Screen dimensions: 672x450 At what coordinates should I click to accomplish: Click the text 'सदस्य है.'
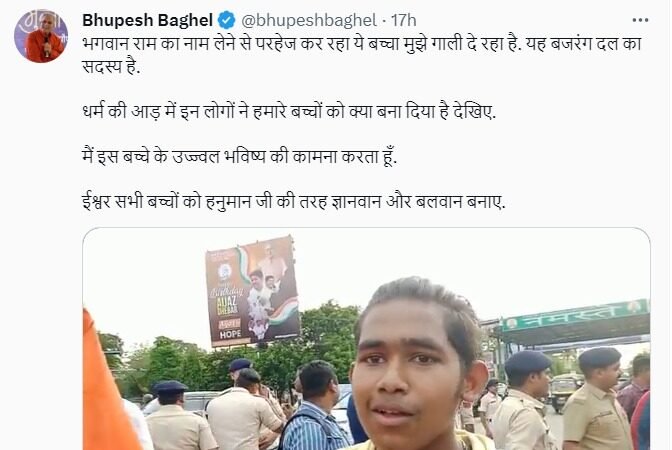click(x=111, y=66)
